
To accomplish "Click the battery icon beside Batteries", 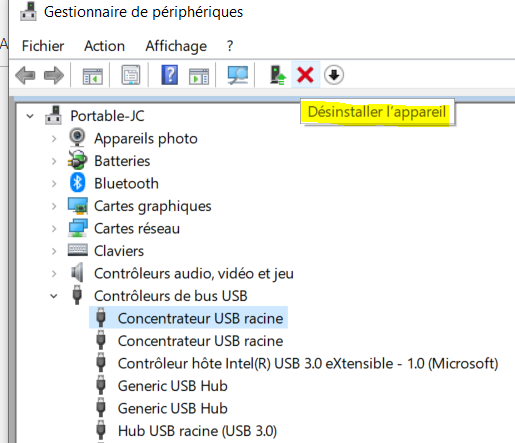I will tap(77, 161).
